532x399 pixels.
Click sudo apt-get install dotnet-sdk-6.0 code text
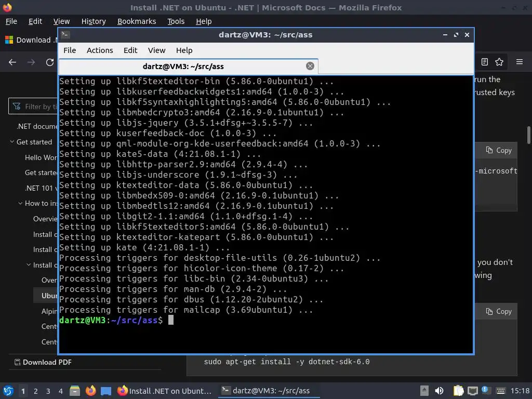point(287,362)
